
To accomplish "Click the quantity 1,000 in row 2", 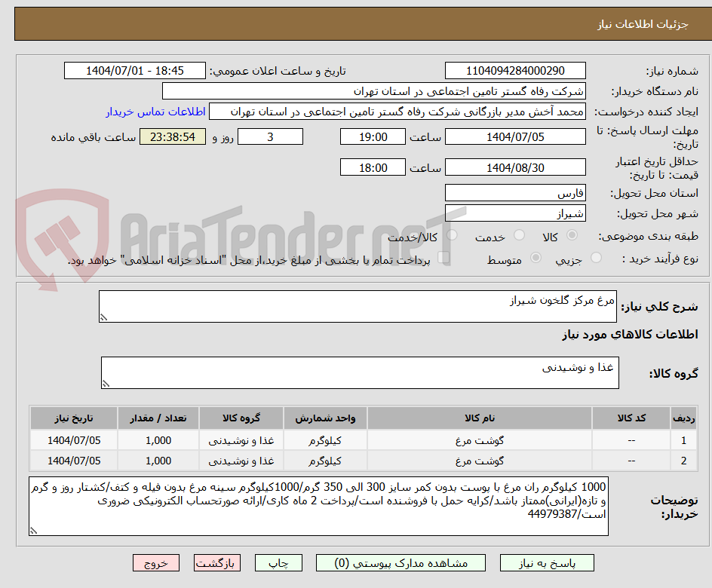I will pyautogui.click(x=158, y=461).
